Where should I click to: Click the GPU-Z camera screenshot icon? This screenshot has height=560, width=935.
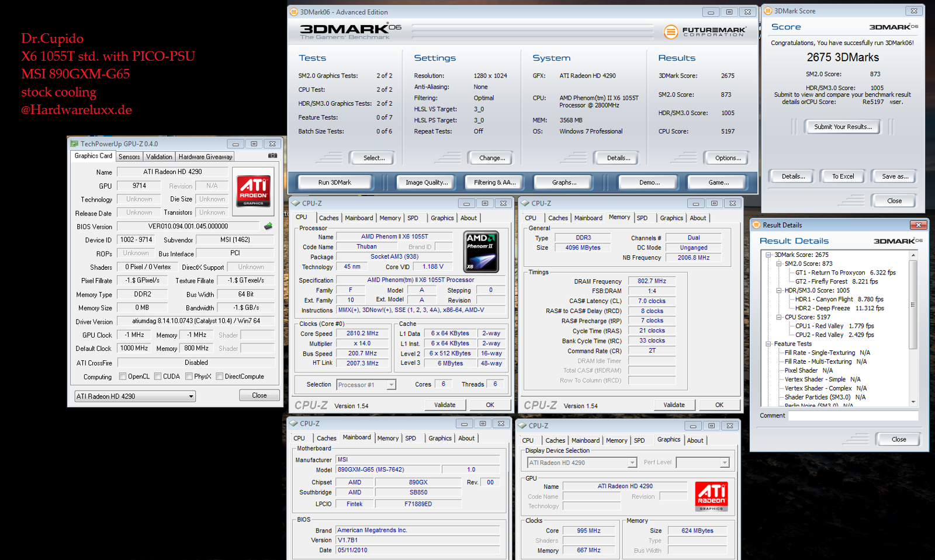(272, 156)
